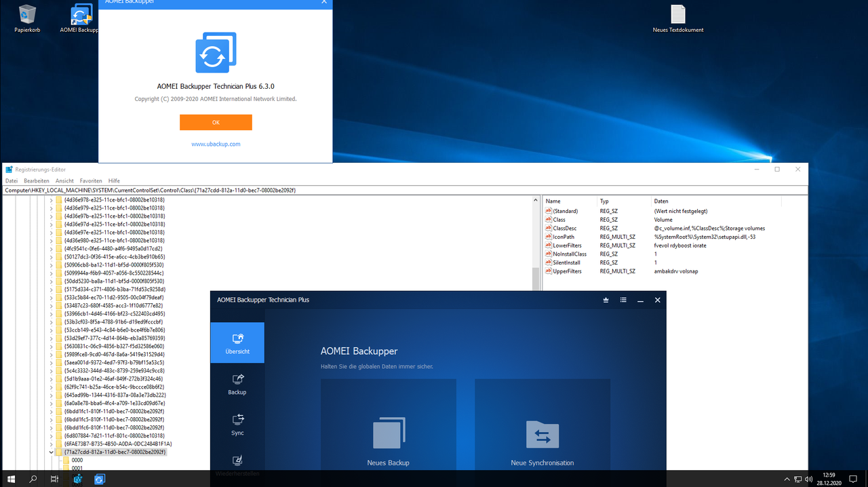This screenshot has width=868, height=487.
Task: Click the 'ambakdrv volsnap' data cell
Action: pos(675,271)
